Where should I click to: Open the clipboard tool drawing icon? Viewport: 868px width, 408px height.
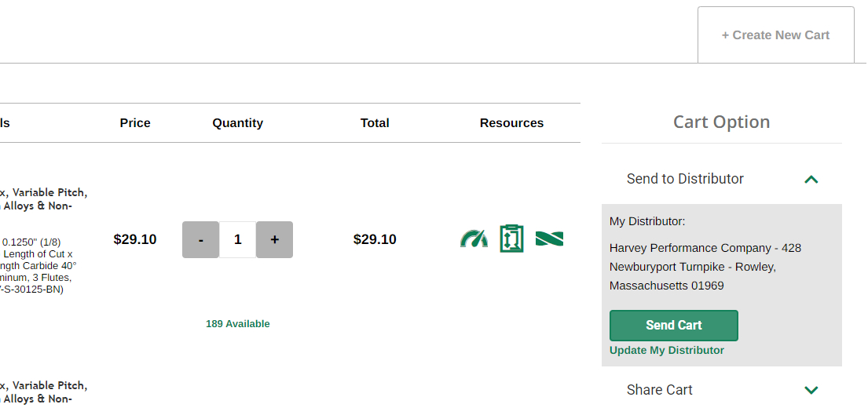click(511, 239)
